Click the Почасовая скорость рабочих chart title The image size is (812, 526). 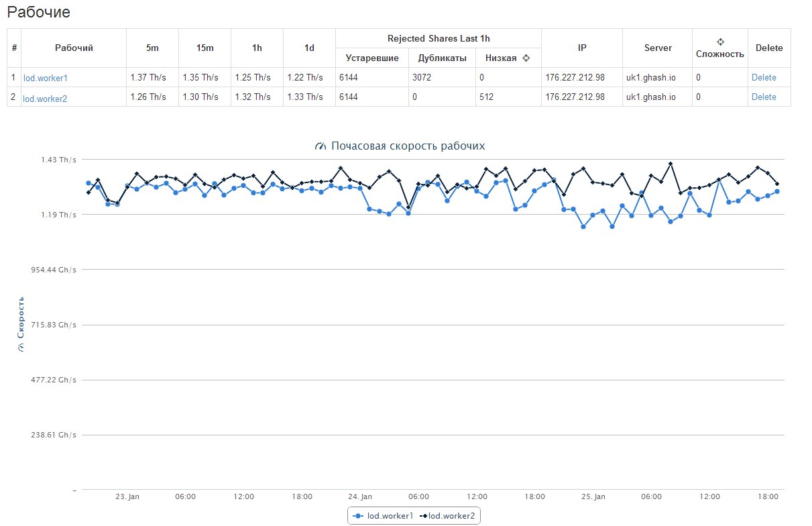(x=408, y=146)
